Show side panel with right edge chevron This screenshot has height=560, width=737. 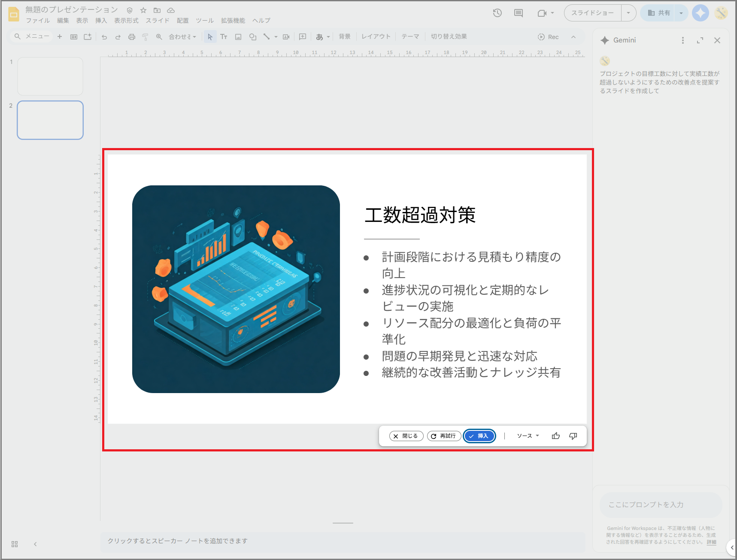(732, 548)
